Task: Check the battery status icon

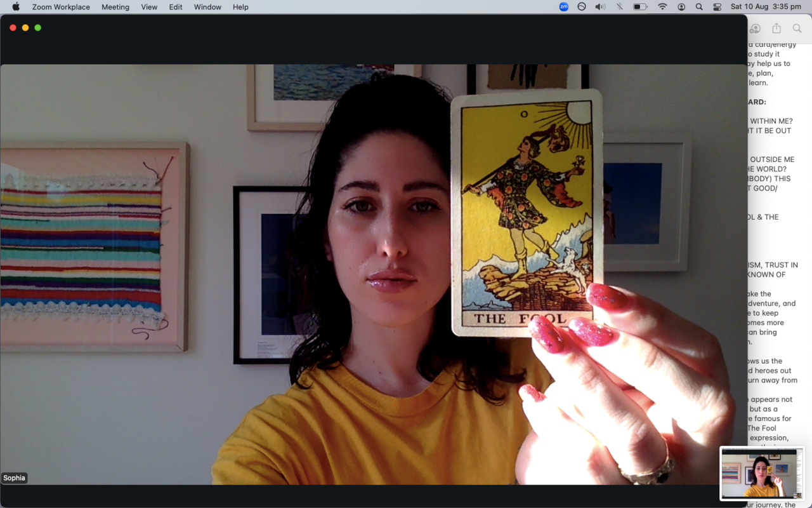Action: pos(640,7)
